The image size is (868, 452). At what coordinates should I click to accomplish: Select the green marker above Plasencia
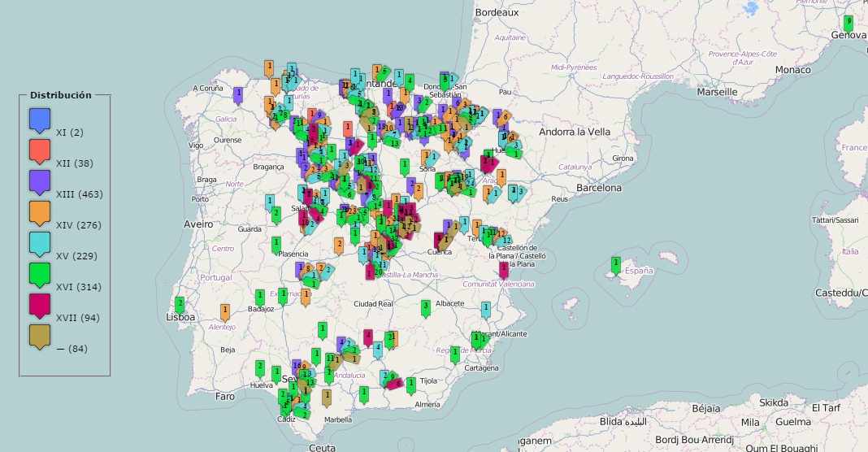pos(276,244)
